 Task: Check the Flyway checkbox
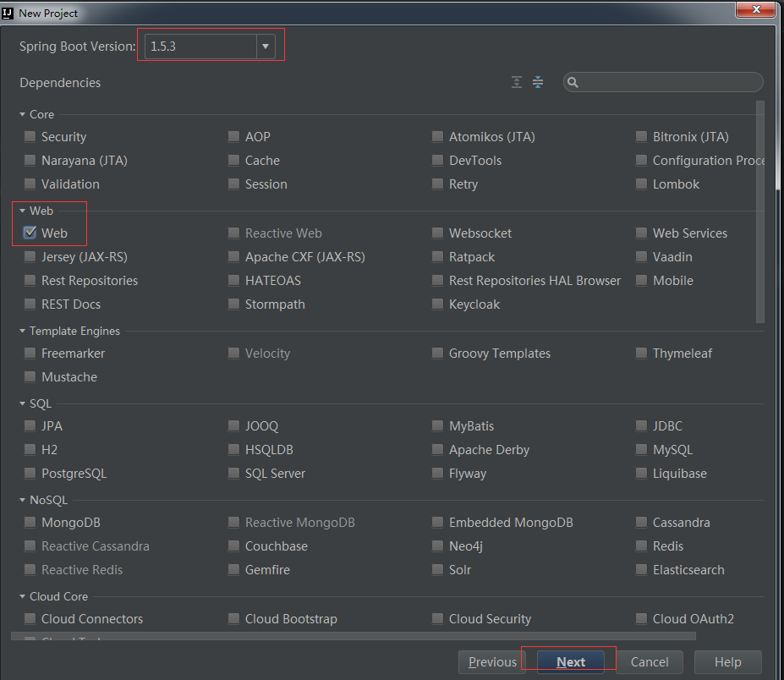coord(437,473)
